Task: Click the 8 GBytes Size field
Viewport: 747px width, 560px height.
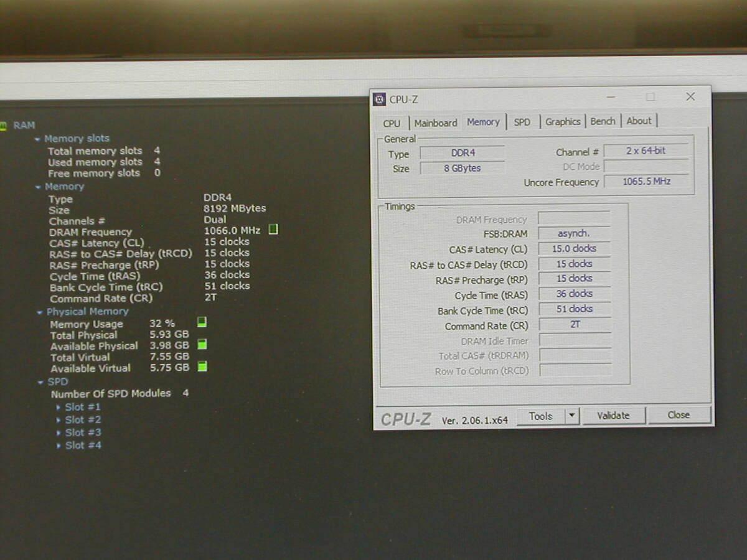Action: pyautogui.click(x=462, y=168)
